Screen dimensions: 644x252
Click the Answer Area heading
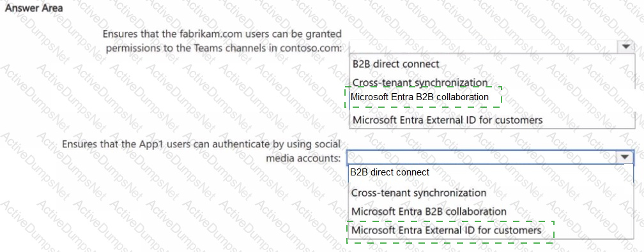click(x=33, y=8)
